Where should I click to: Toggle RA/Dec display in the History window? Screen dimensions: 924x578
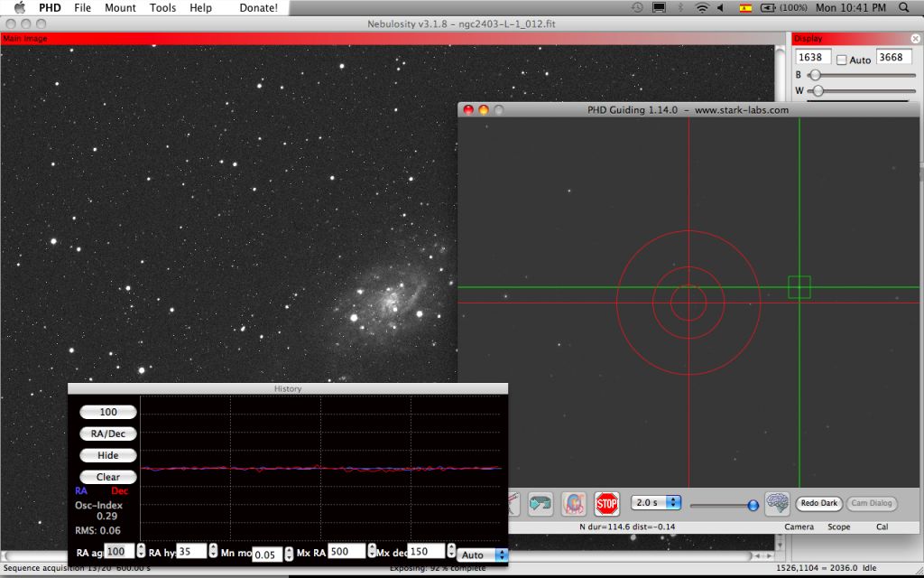coord(107,433)
